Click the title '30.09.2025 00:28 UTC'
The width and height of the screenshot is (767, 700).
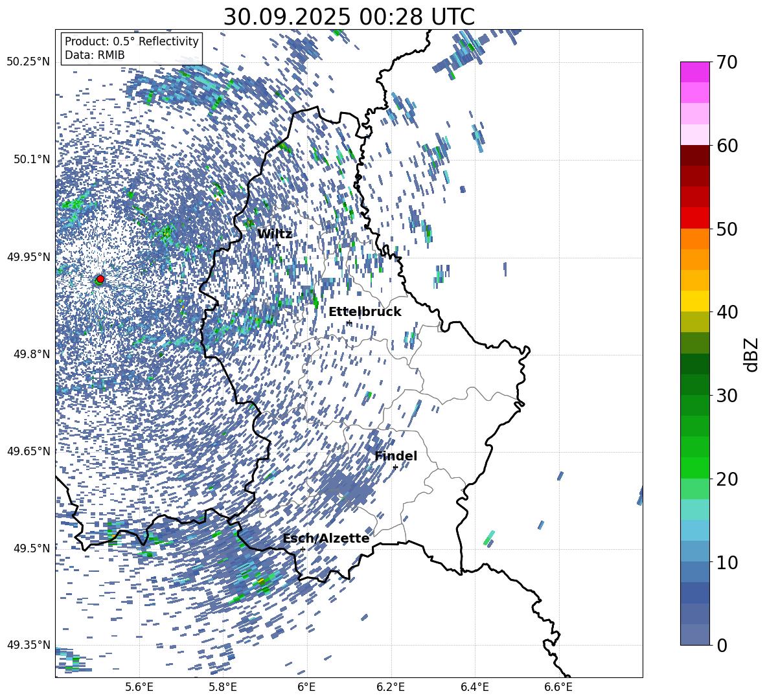349,17
